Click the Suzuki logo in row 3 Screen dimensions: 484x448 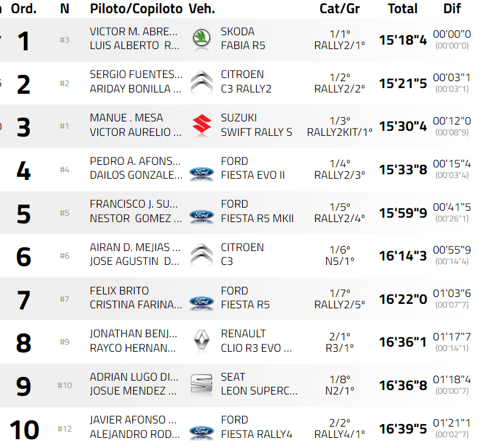(x=201, y=125)
